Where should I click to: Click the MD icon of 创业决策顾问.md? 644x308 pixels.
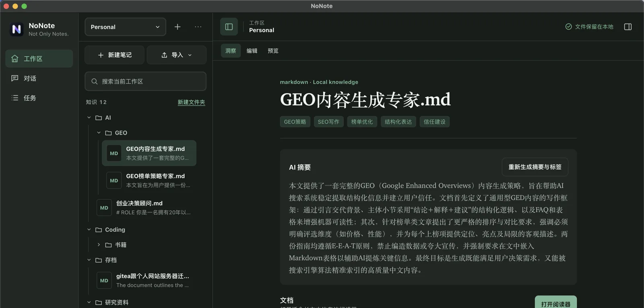(104, 208)
